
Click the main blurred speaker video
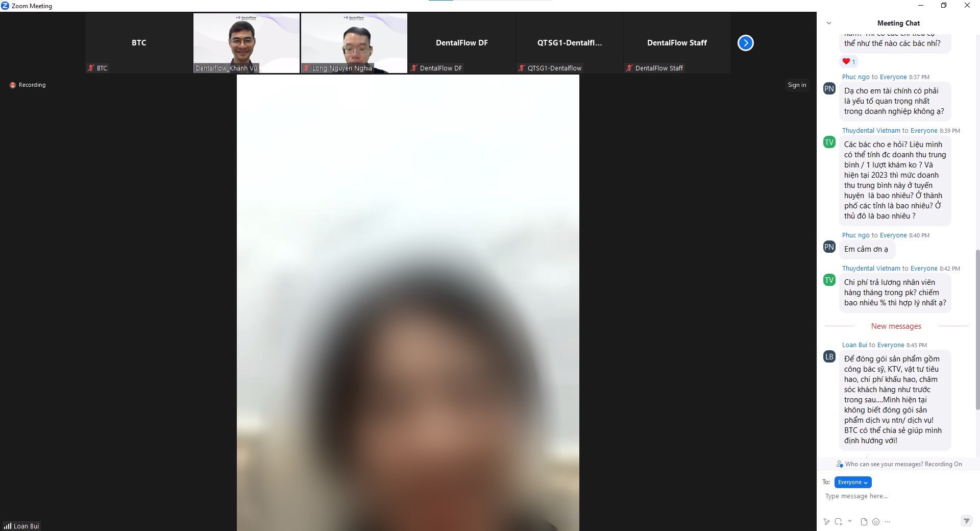tap(408, 303)
